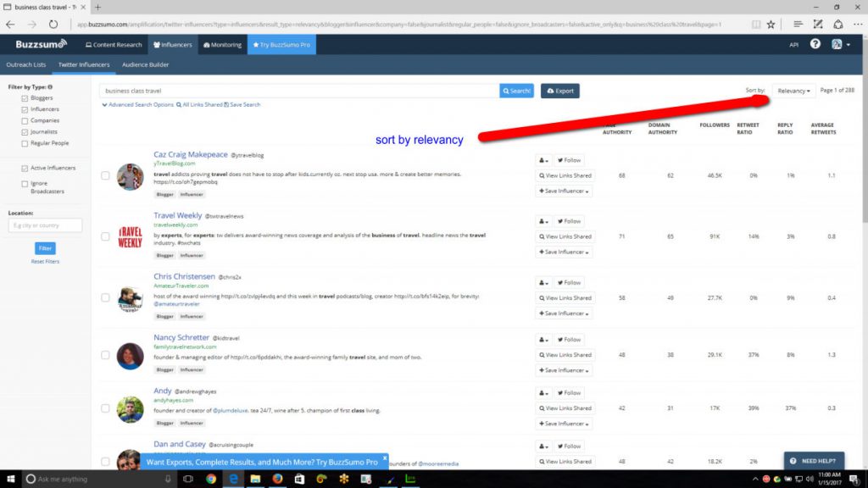Open Content Research menu
Screen dimensions: 868x488
(114, 45)
